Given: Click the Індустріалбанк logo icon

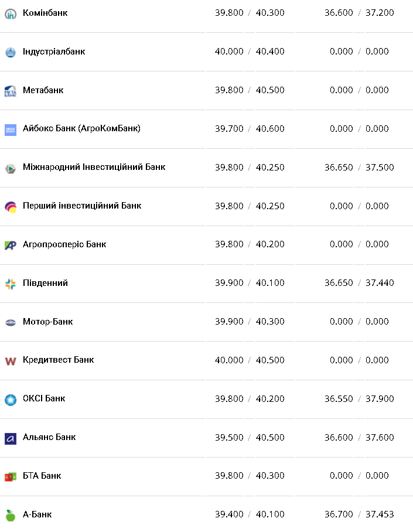Looking at the screenshot, I should pos(11,52).
